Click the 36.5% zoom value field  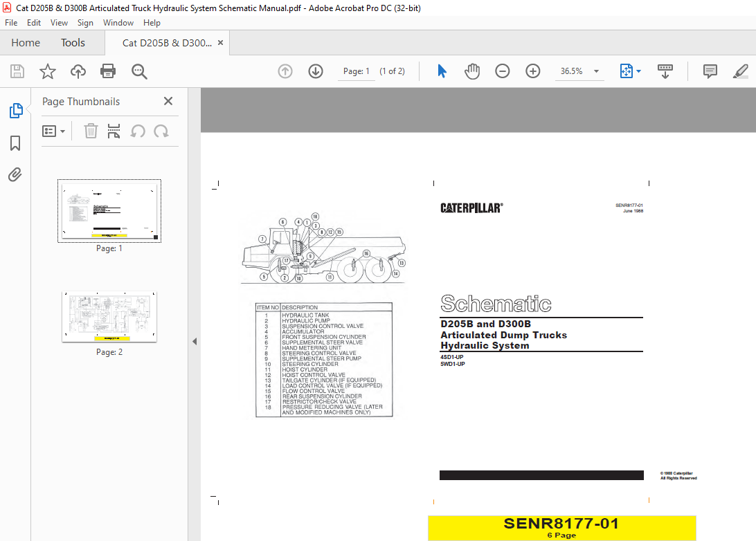click(572, 71)
